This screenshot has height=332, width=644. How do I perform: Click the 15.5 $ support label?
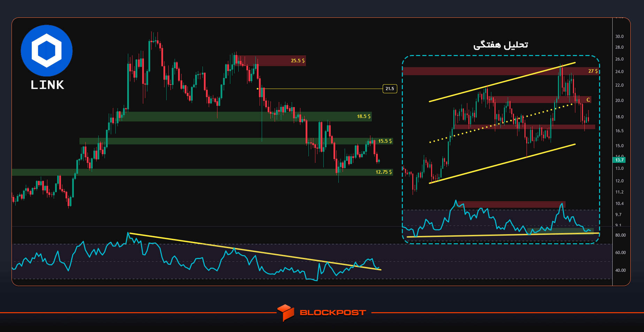[385, 141]
